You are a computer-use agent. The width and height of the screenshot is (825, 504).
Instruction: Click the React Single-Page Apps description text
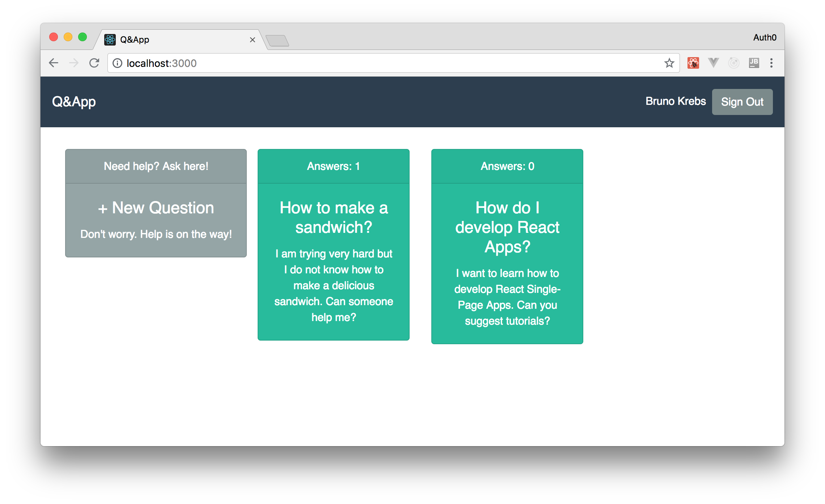tap(507, 297)
